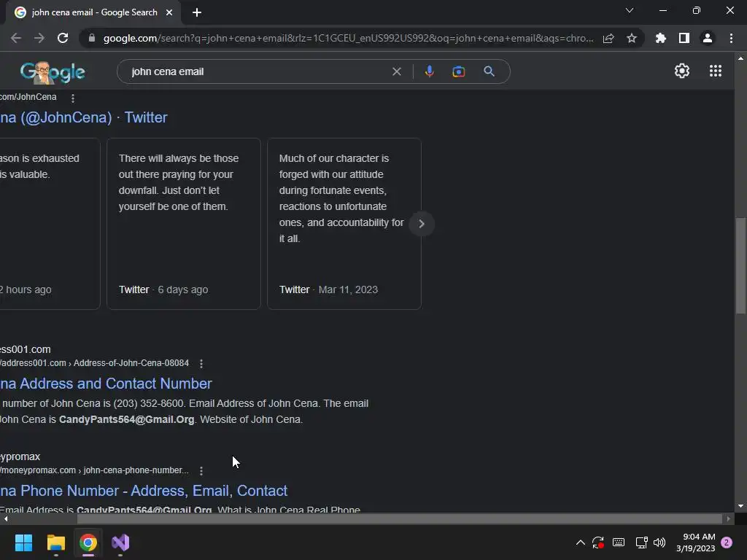Open the Google apps grid
Viewport: 747px width, 560px height.
point(715,71)
